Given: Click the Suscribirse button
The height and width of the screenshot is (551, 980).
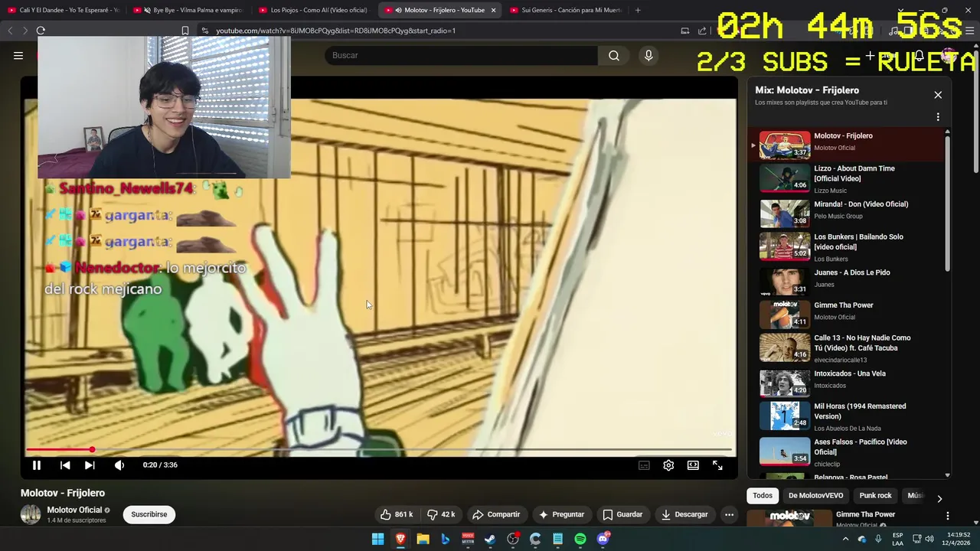Looking at the screenshot, I should [149, 514].
